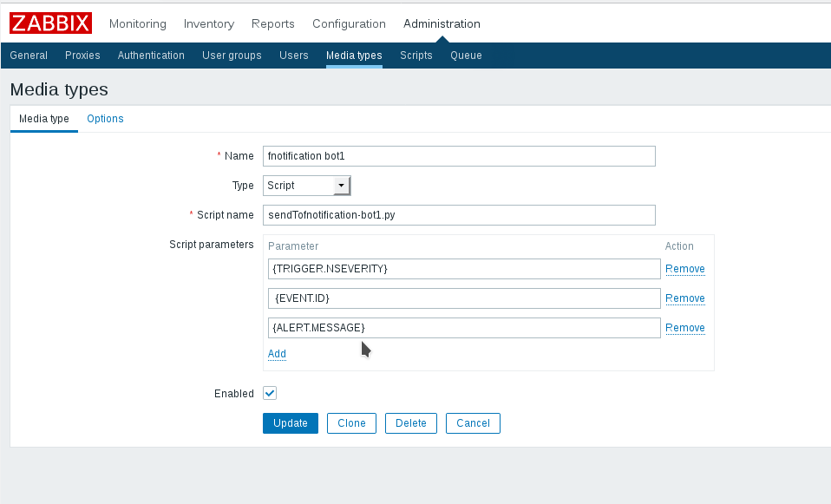Focus the Script name field
The height and width of the screenshot is (504, 831).
[x=459, y=215]
